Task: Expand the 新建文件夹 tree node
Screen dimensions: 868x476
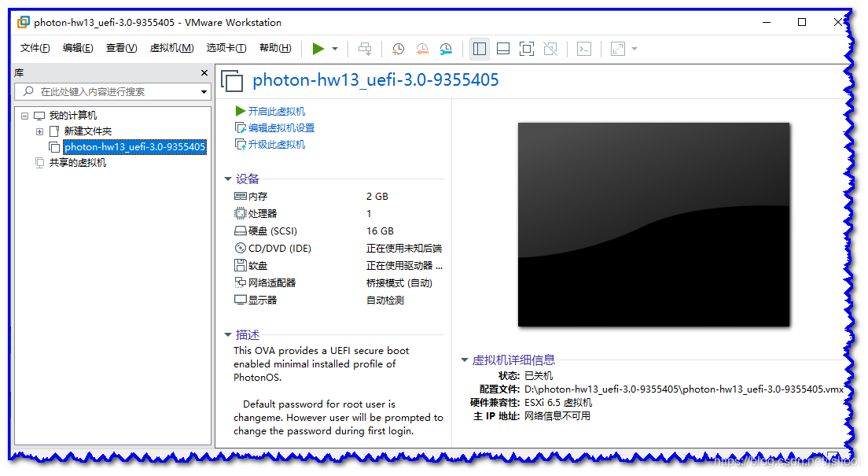Action: (39, 131)
